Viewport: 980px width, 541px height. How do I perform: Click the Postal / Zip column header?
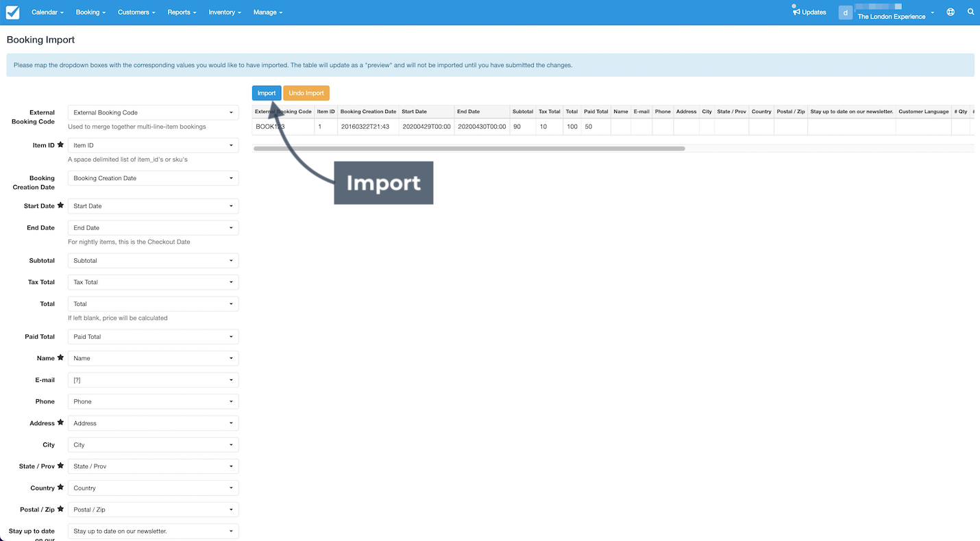pyautogui.click(x=791, y=112)
